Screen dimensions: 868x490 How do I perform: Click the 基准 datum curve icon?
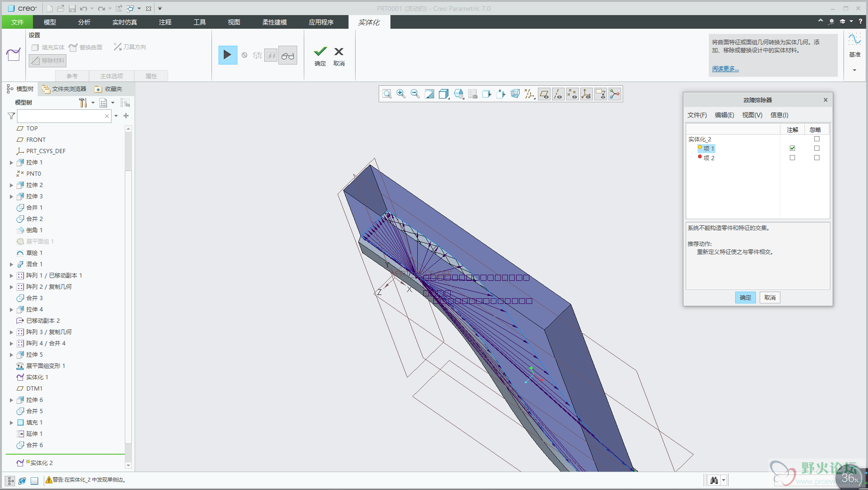point(854,39)
